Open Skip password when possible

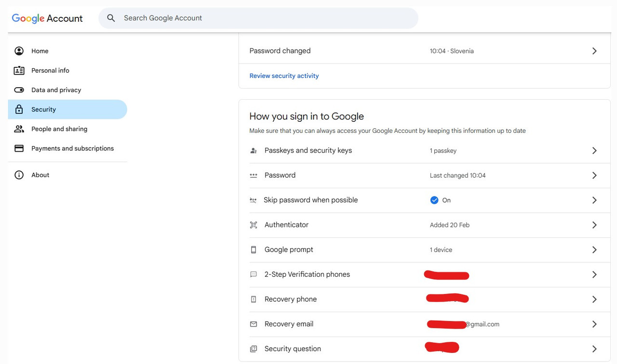click(x=310, y=200)
